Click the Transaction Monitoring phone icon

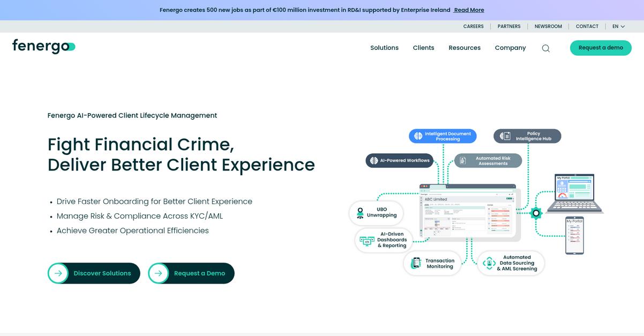[416, 263]
